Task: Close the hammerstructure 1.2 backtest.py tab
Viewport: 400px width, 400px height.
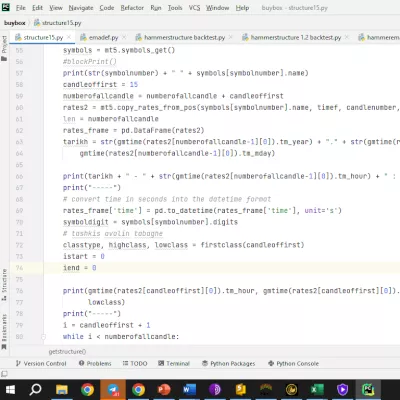Action: 347,37
